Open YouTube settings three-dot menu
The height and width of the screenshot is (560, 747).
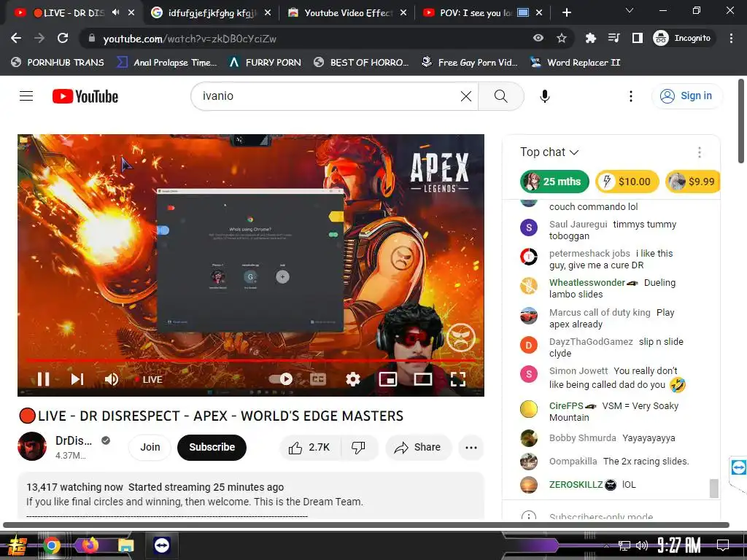click(631, 96)
